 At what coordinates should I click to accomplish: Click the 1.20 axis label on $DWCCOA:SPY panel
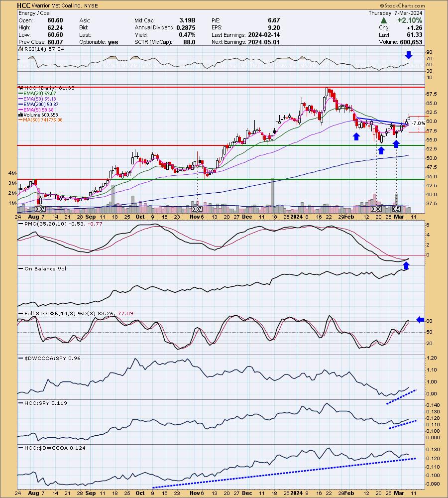(x=432, y=358)
